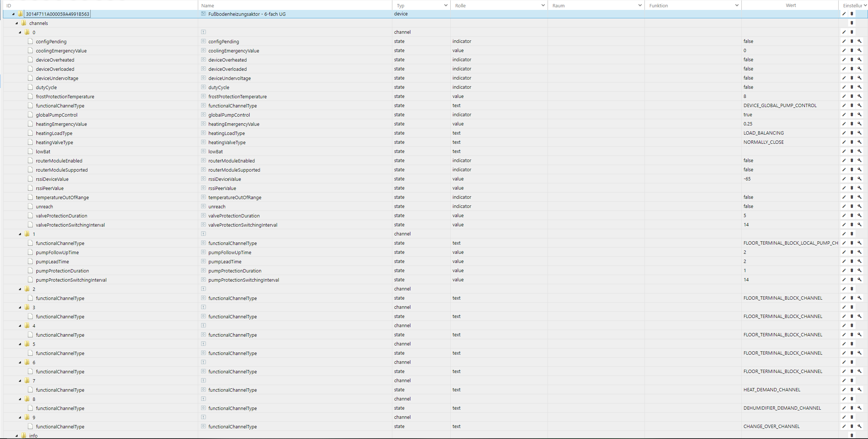Click edit pencil on HEAT_DEMAND_CHANNEL row

(844, 389)
